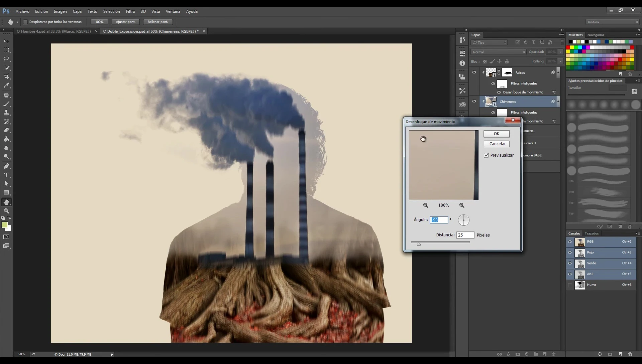Viewport: 642px width, 364px height.
Task: Select the Crop tool
Action: tap(6, 76)
